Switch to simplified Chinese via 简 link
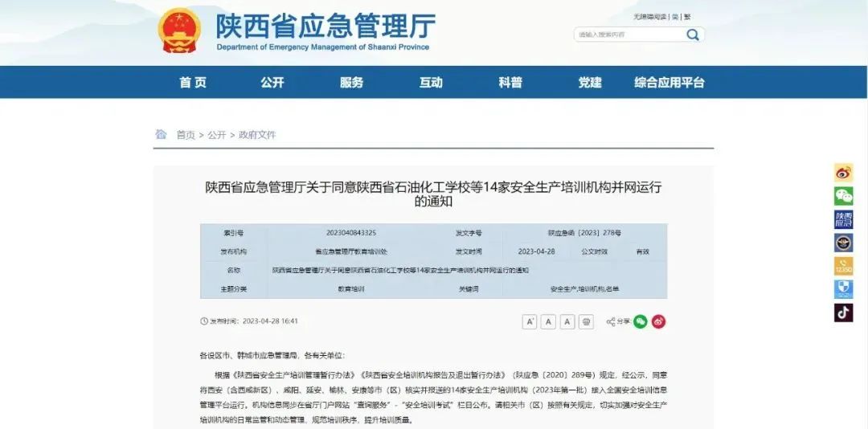The image size is (868, 429). 675,17
